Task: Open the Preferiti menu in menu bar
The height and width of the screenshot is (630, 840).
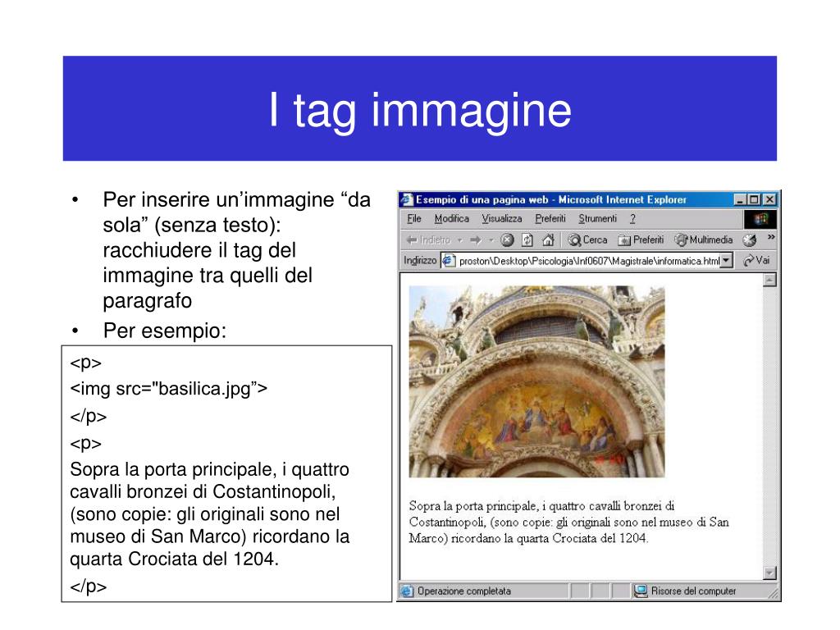Action: click(550, 218)
